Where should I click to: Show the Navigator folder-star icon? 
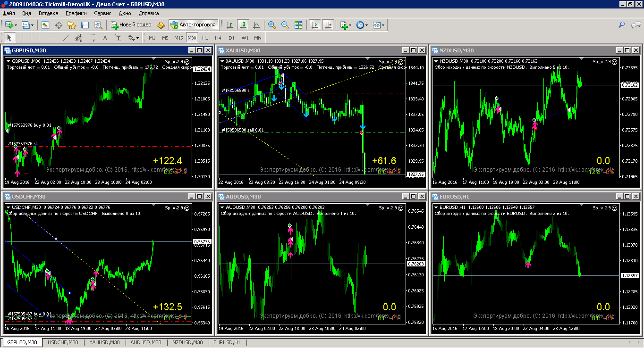click(72, 25)
